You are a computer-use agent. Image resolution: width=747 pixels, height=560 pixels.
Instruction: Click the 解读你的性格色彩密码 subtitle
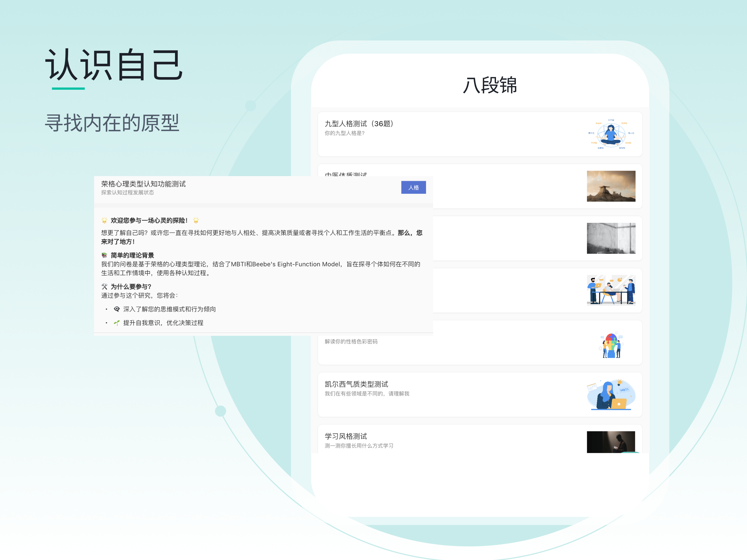click(351, 342)
